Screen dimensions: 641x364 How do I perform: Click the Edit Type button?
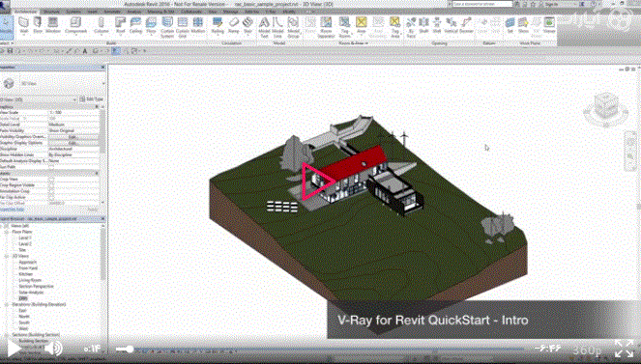tap(92, 99)
